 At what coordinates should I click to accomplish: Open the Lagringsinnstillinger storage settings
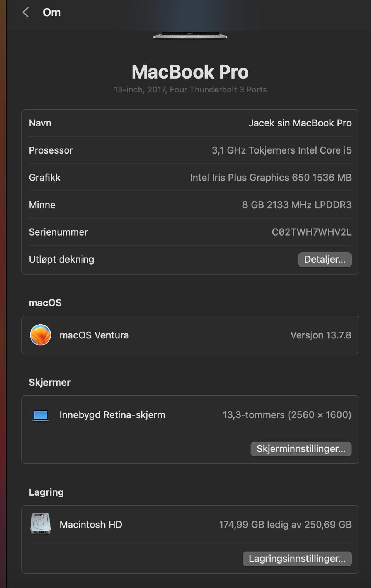point(297,559)
